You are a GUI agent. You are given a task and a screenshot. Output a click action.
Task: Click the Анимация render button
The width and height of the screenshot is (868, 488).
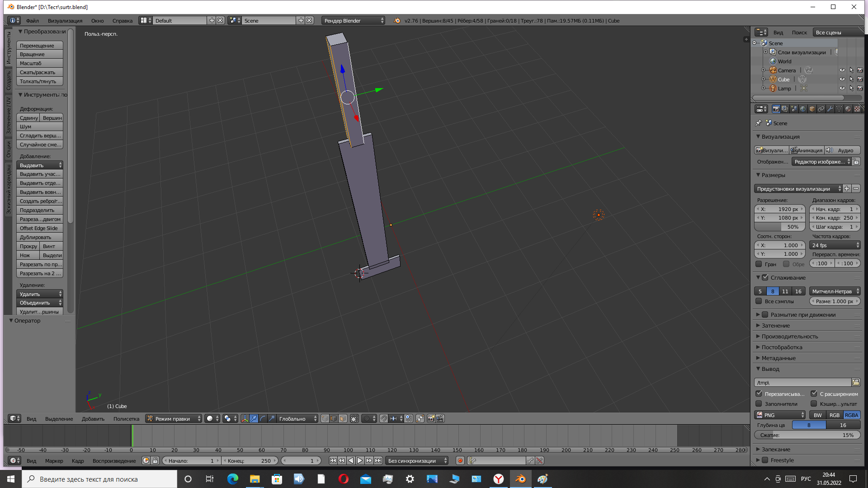tap(807, 150)
